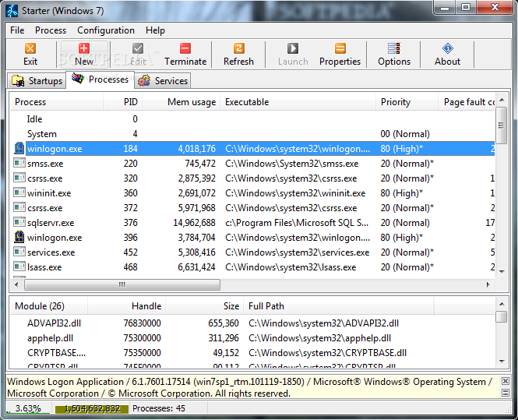Click the Starter app icon in title bar
Screen dimensions: 518x420
12,11
